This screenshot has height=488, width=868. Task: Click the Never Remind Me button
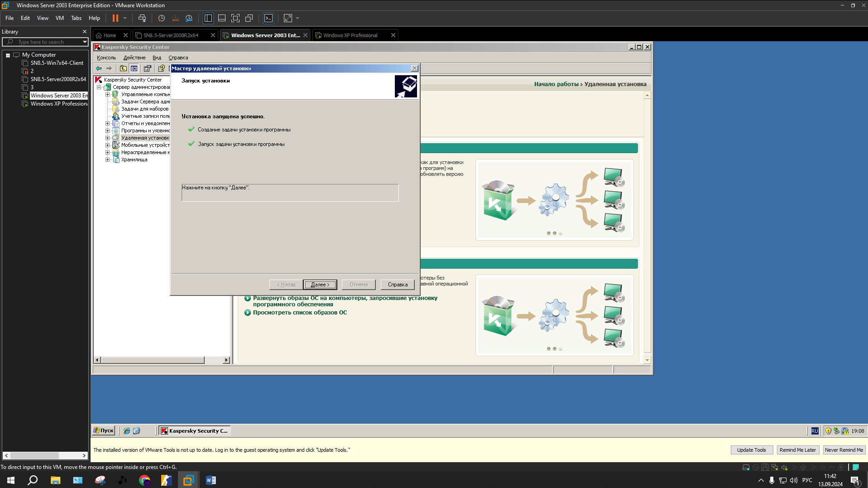pyautogui.click(x=844, y=450)
